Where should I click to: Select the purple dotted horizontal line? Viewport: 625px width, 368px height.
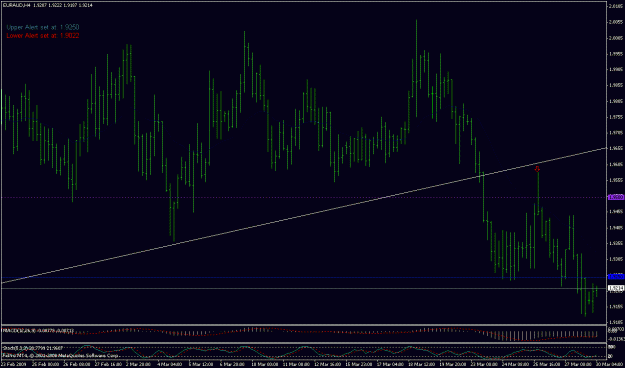303,197
